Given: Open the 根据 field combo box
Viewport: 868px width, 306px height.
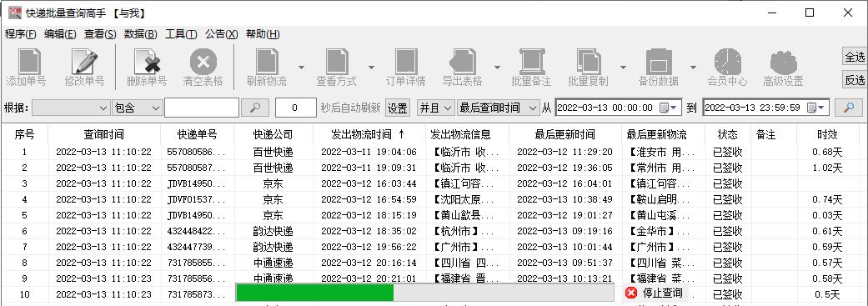Looking at the screenshot, I should (71, 108).
